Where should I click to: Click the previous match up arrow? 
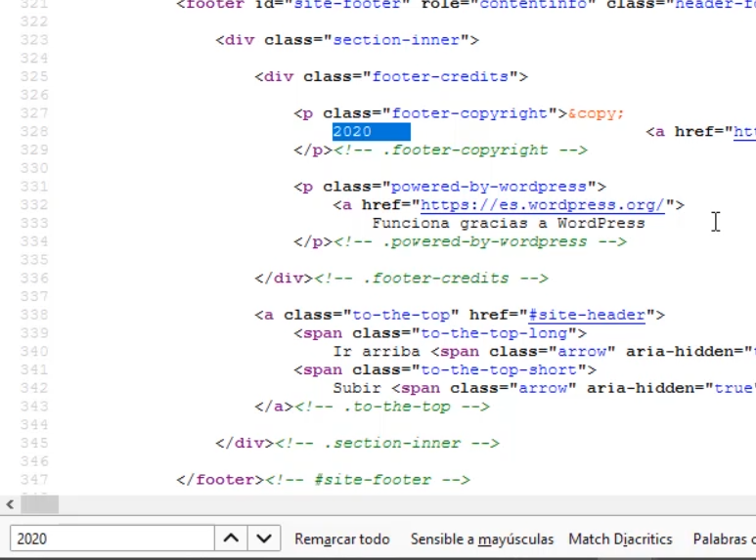(x=230, y=538)
